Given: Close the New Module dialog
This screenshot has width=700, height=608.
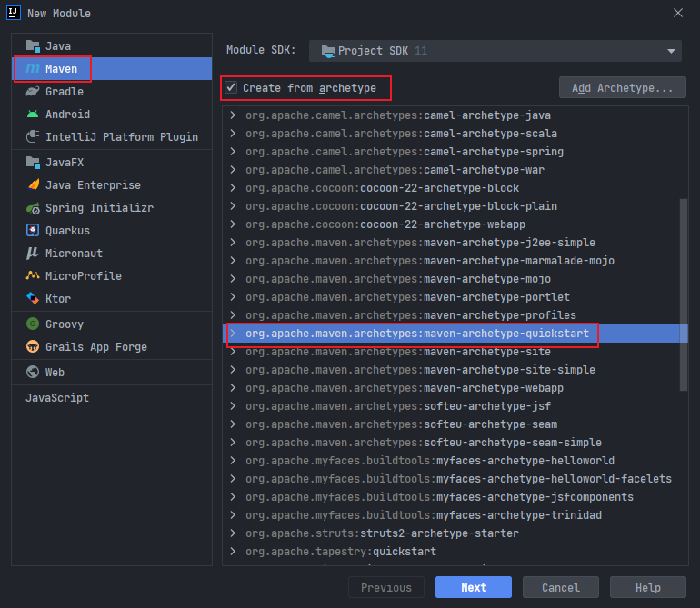Looking at the screenshot, I should [678, 13].
